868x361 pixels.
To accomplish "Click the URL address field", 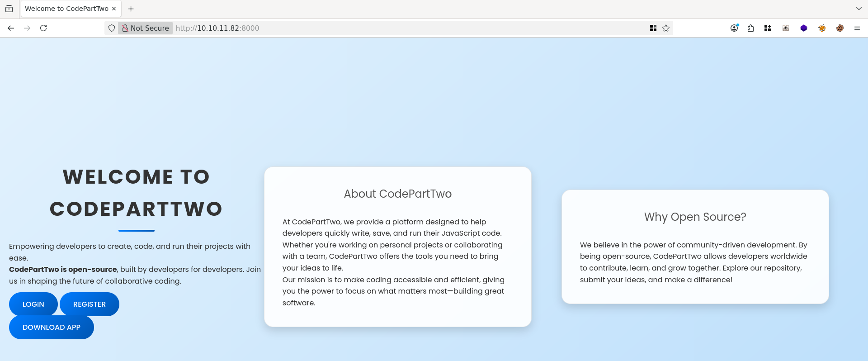I will click(407, 28).
